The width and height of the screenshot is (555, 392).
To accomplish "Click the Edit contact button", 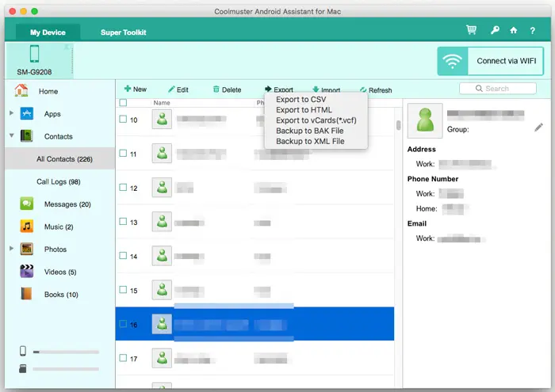I will point(178,89).
